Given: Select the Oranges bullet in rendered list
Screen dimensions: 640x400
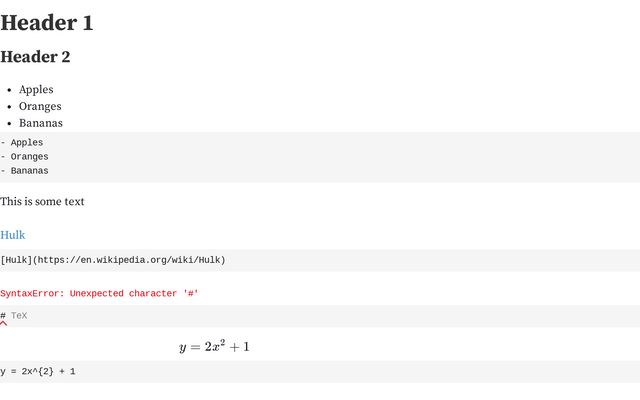Looking at the screenshot, I should (40, 107).
